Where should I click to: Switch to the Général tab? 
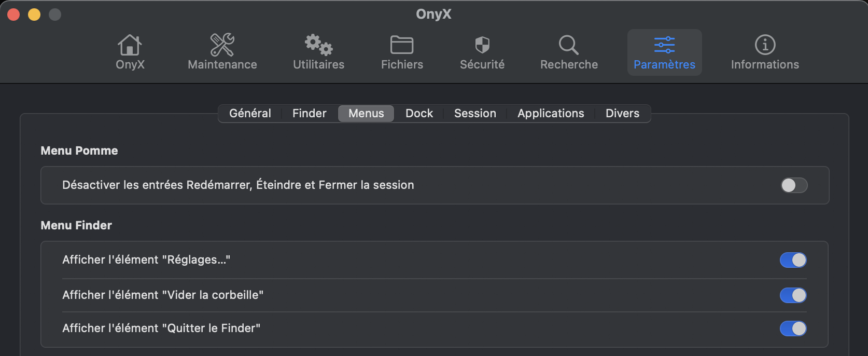point(250,113)
